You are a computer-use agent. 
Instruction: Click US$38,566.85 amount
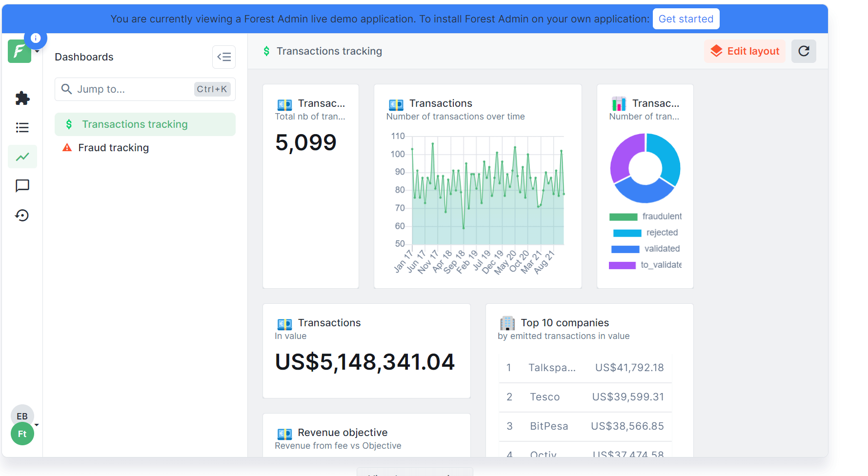tap(627, 426)
